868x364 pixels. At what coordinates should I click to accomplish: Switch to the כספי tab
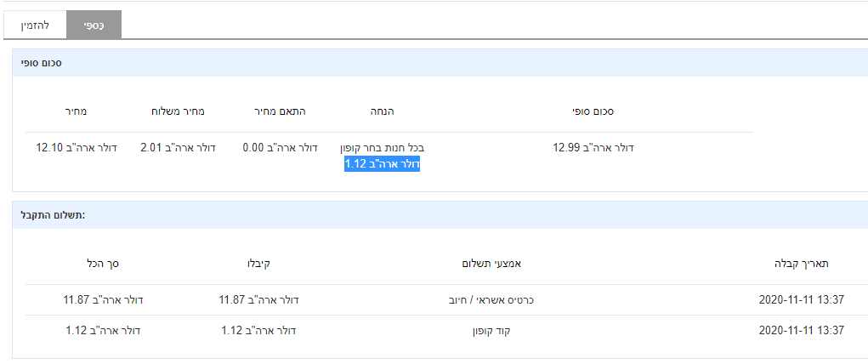pyautogui.click(x=94, y=26)
